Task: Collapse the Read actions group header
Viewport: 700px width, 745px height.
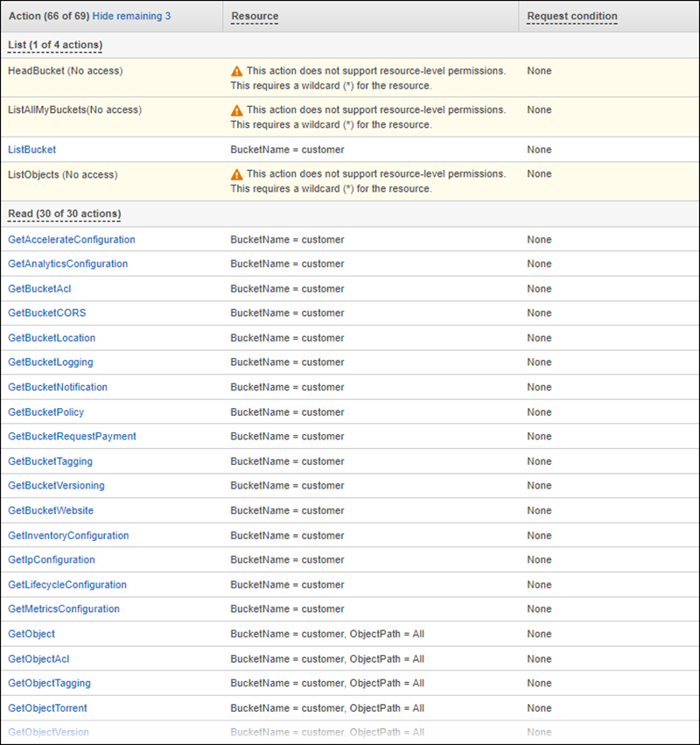Action: (x=64, y=214)
